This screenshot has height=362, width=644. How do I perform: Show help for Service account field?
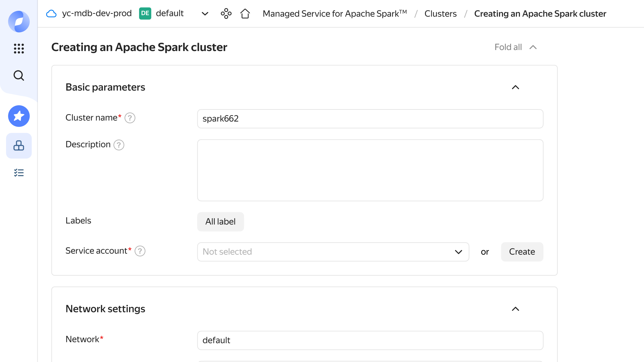coord(140,251)
